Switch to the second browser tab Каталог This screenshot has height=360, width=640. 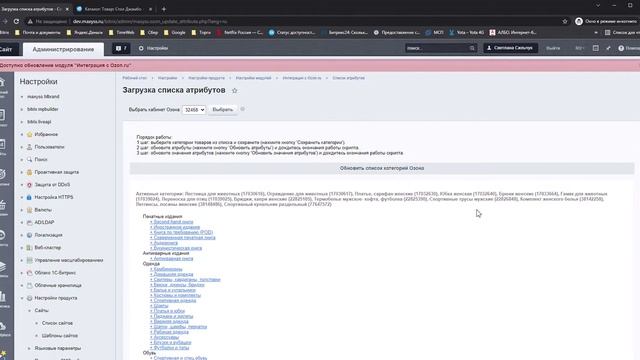[x=113, y=9]
